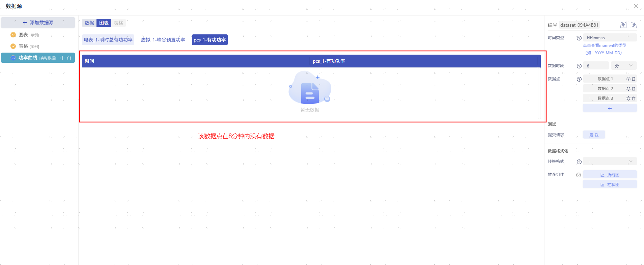Switch to the 数据 view tab

[x=89, y=23]
